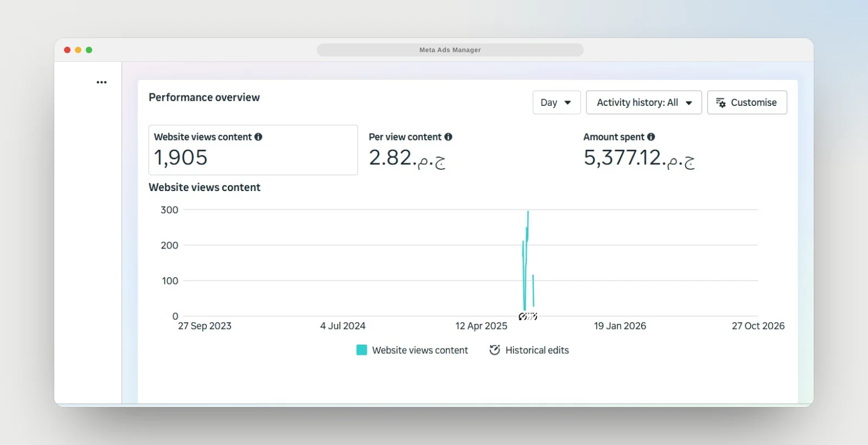Click the Historical edits legend text
The width and height of the screenshot is (868, 445).
click(x=537, y=351)
